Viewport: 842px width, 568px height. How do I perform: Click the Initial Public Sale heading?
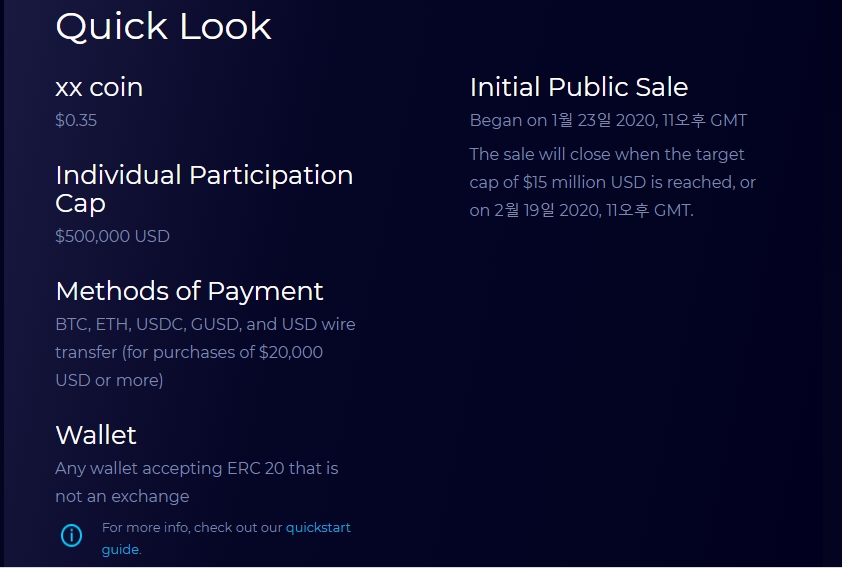coord(578,87)
